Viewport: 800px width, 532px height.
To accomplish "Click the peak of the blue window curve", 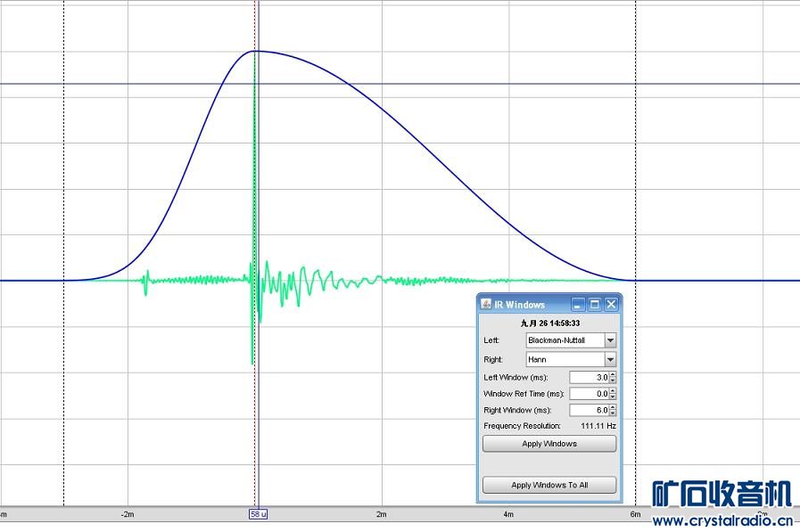I will pyautogui.click(x=257, y=51).
